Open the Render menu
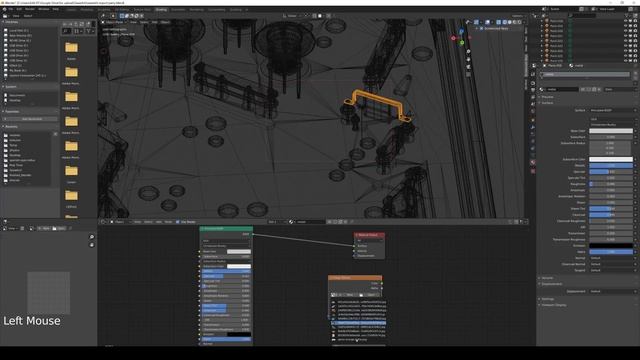Image resolution: width=640 pixels, height=360 pixels. [30, 9]
